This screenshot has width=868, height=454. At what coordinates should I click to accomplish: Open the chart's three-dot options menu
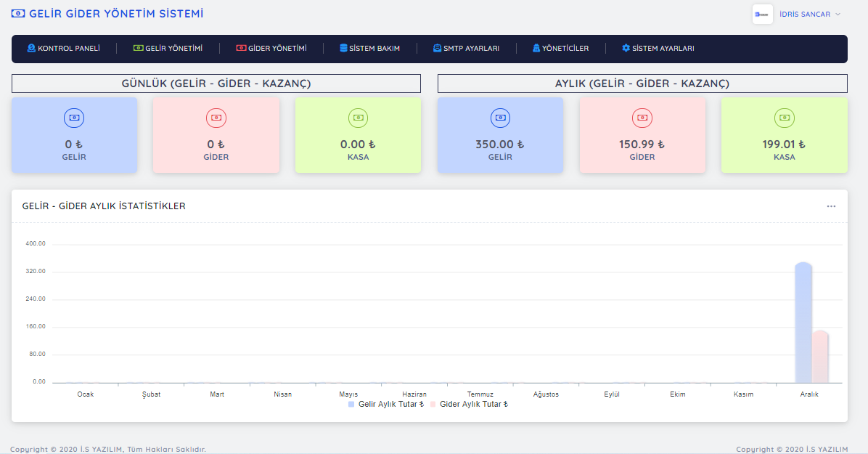tap(831, 206)
